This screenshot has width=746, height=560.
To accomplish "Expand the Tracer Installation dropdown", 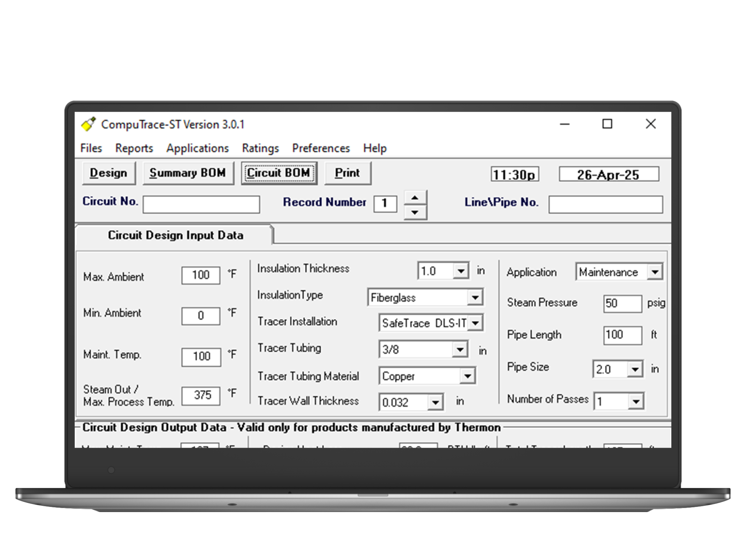I will pos(475,323).
